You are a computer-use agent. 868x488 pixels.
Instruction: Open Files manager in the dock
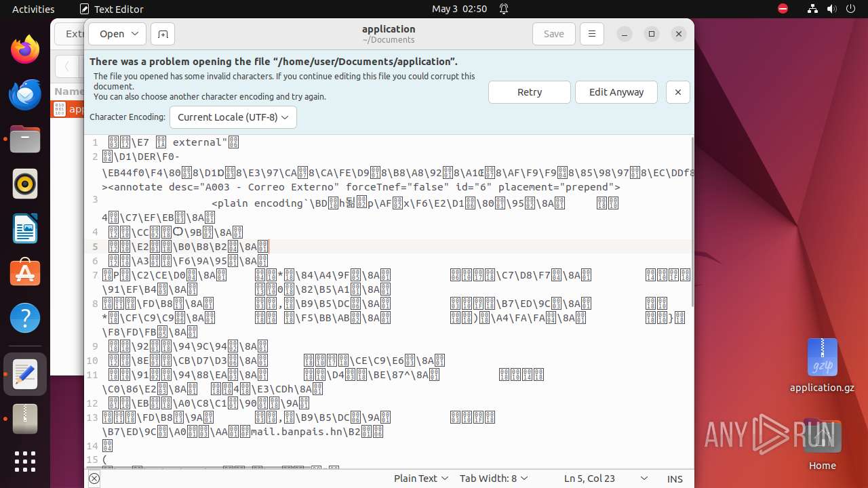pos(25,139)
